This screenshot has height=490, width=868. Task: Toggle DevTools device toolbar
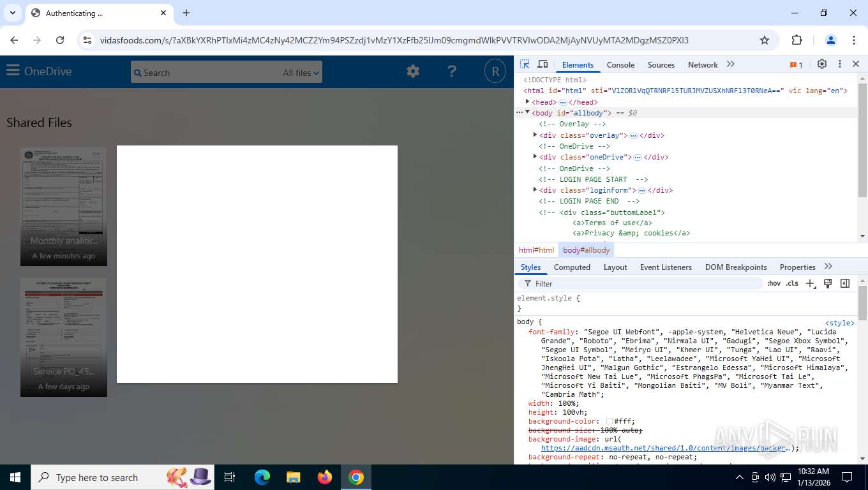(542, 64)
